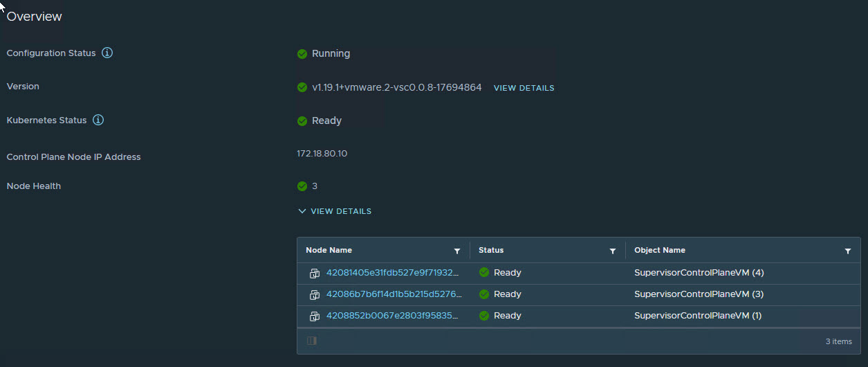Click the Configuration Status info icon
Viewport: 868px width, 367px height.
tap(107, 53)
